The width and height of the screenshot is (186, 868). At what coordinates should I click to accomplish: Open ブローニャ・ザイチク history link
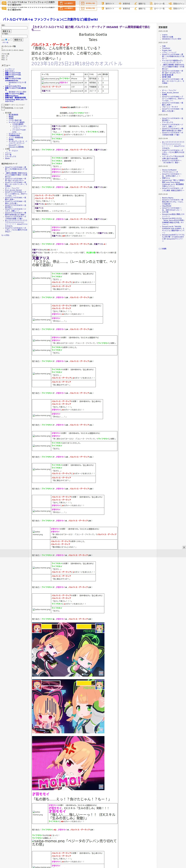tap(170, 107)
